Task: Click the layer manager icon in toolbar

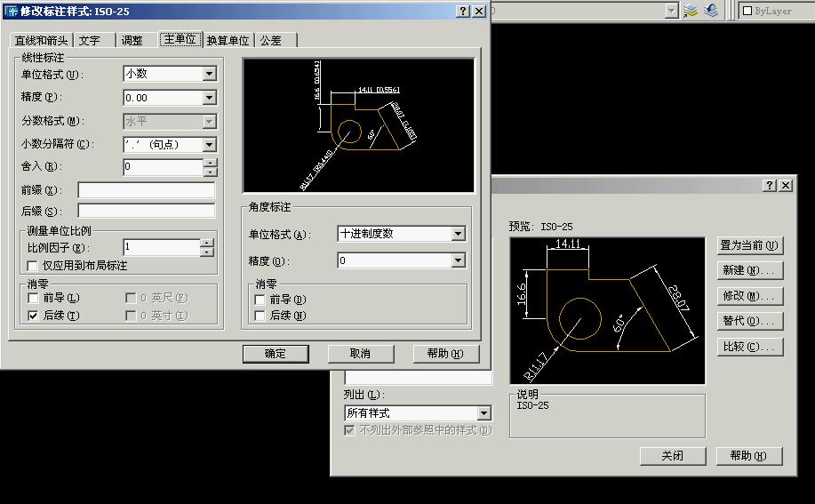Action: (691, 11)
